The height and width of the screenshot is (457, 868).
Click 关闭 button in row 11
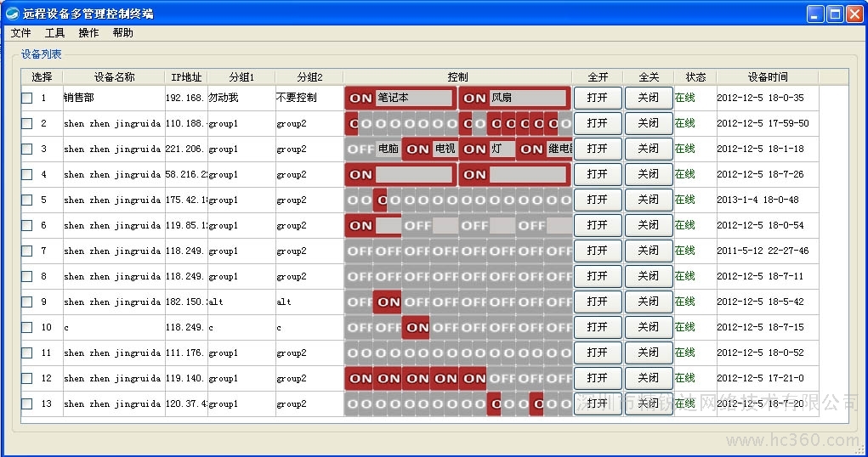click(649, 353)
